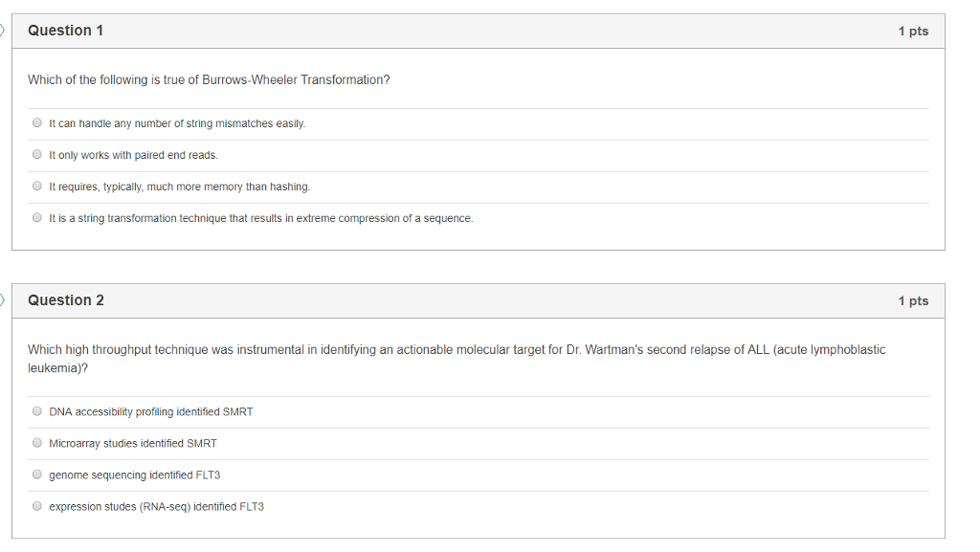Viewport: 980px width, 552px height.
Task: Click the "much more memory than hashing" label text
Action: click(180, 187)
